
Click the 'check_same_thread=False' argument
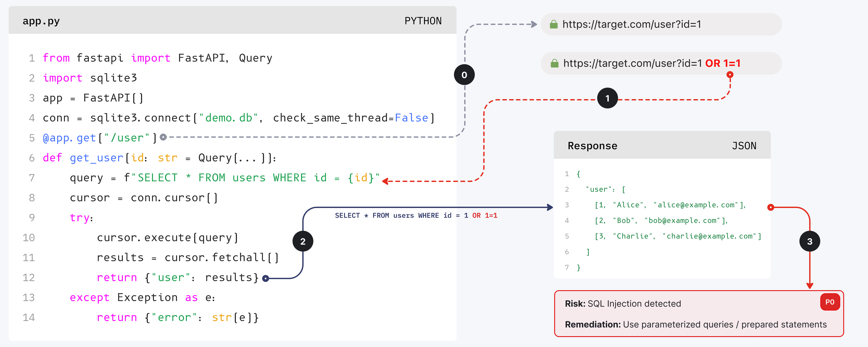click(x=350, y=118)
